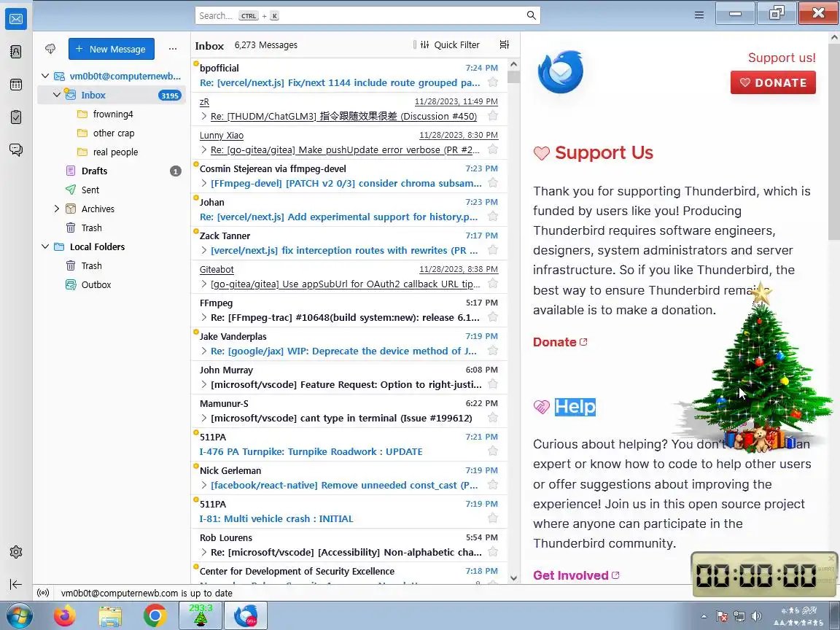Star the Johan next.js message

493,217
